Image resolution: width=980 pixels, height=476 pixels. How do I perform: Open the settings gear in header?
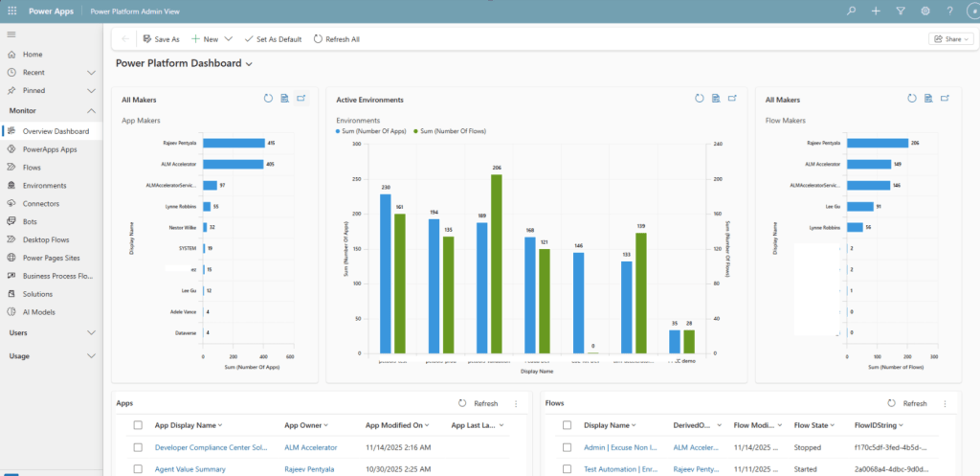(925, 11)
